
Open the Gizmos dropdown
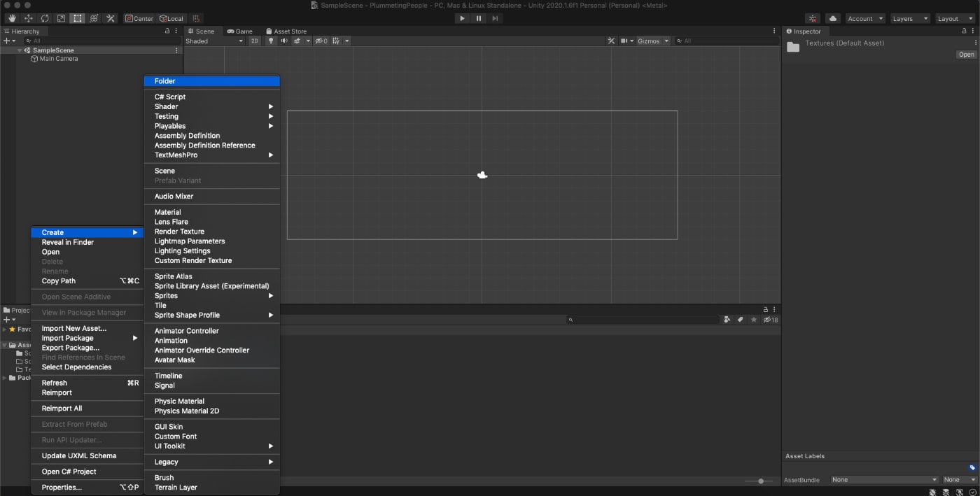point(651,41)
